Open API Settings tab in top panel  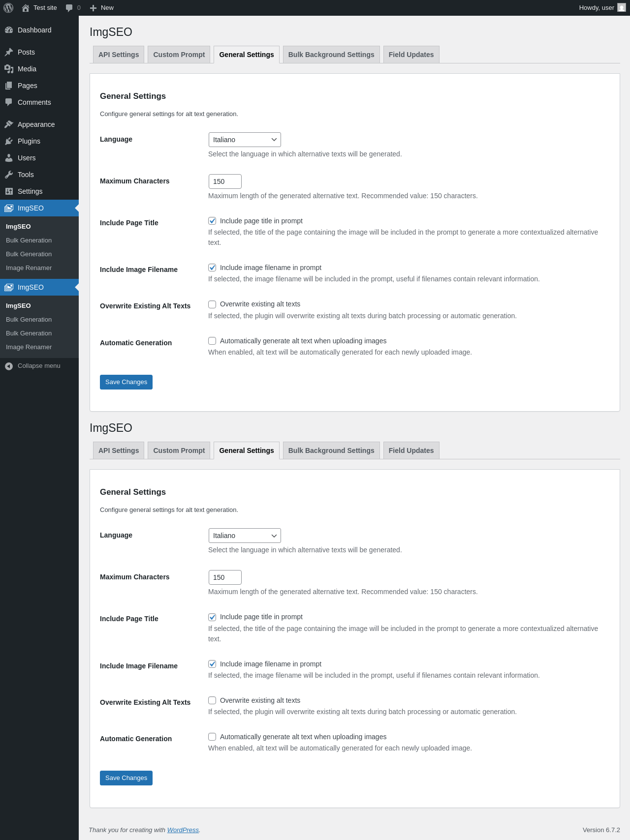(x=119, y=55)
